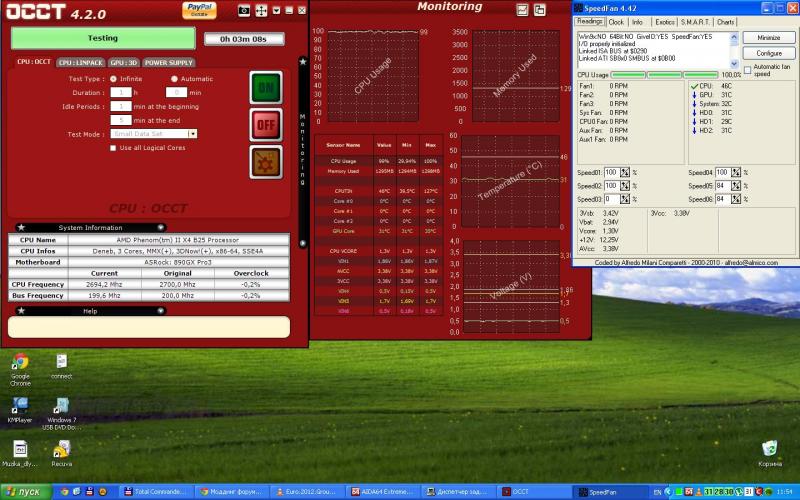Start the test with the green ON button
This screenshot has height=500, width=800.
[x=266, y=88]
